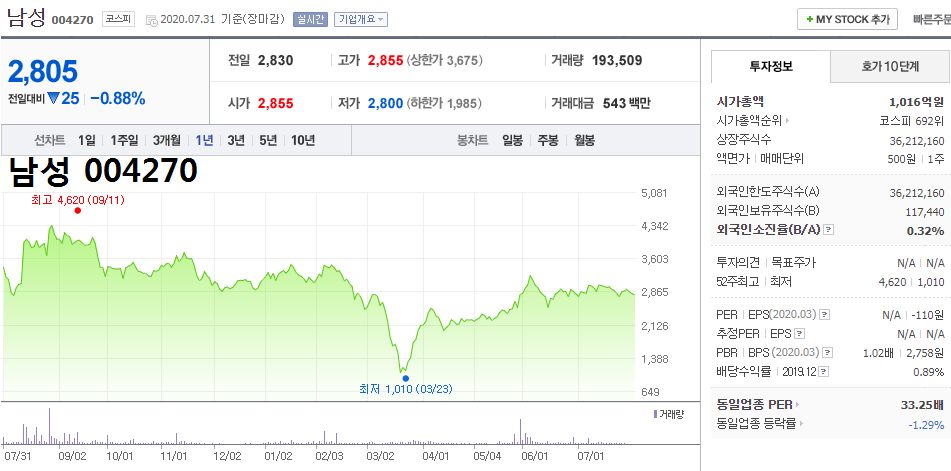Click the help icon next to PER EPS(2020.03)

pos(824,315)
